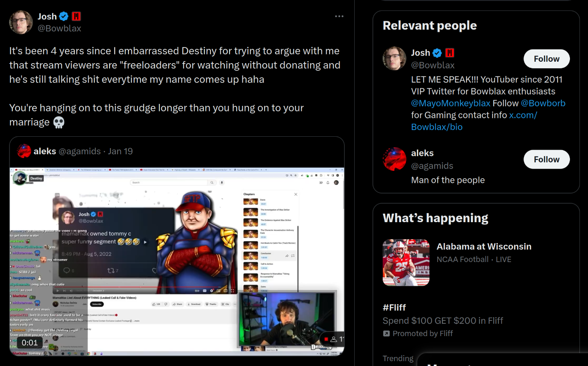The height and width of the screenshot is (366, 588).
Task: Click the red M badge in Relevant people
Action: coord(450,53)
